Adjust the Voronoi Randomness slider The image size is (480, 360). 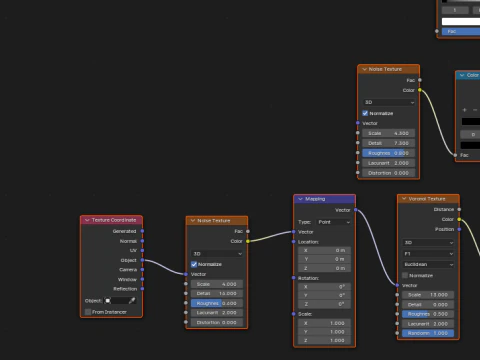click(x=428, y=333)
